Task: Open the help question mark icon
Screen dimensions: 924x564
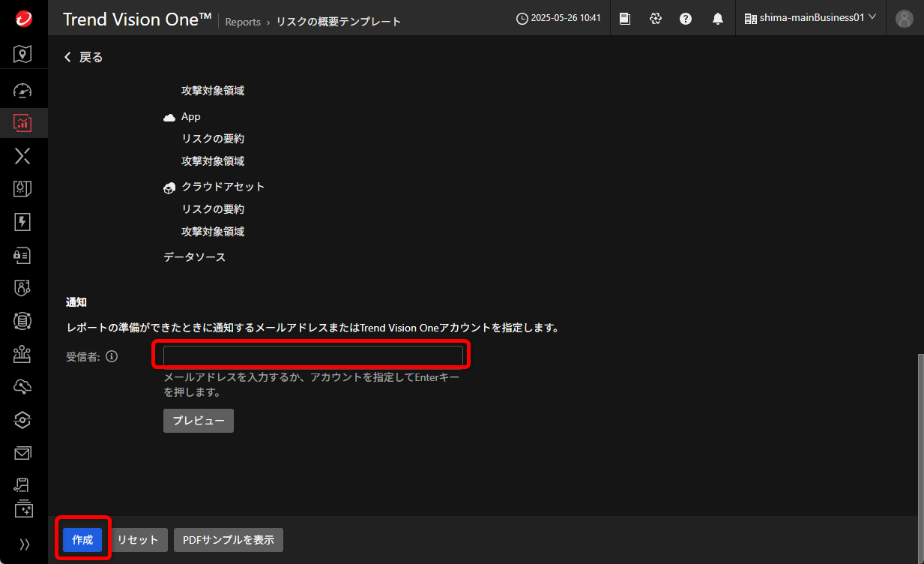Action: click(686, 19)
